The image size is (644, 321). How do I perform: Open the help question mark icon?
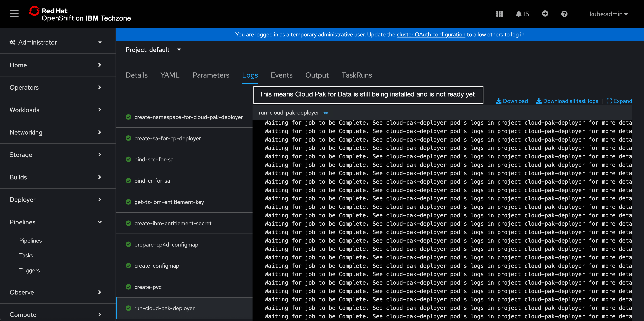click(x=564, y=14)
